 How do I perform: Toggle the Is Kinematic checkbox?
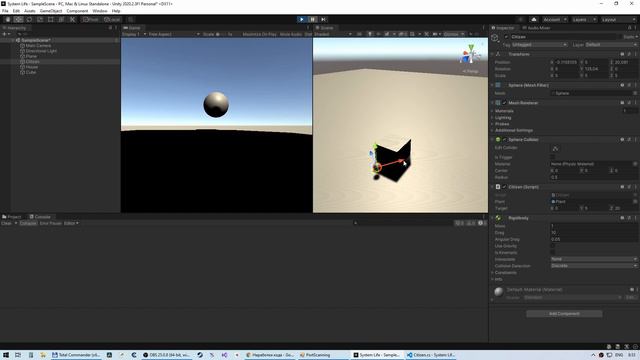pos(553,253)
